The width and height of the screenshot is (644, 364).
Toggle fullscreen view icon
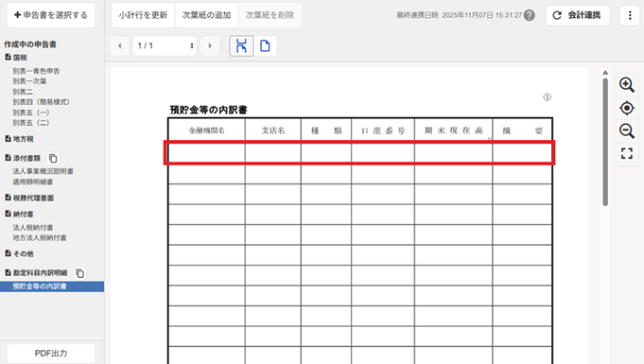click(627, 154)
